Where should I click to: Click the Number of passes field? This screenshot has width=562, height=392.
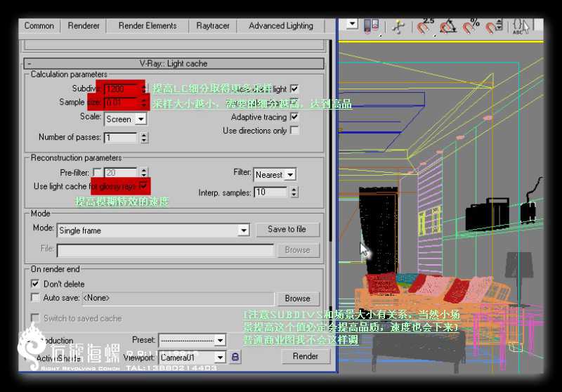(x=120, y=137)
